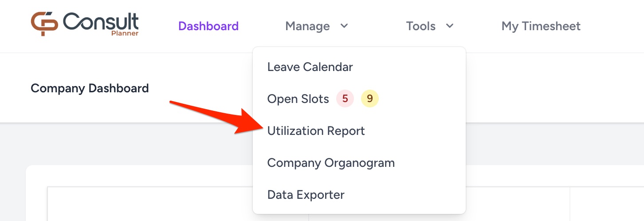The height and width of the screenshot is (221, 644).
Task: Choose Open Slots menu entry
Action: pos(298,99)
